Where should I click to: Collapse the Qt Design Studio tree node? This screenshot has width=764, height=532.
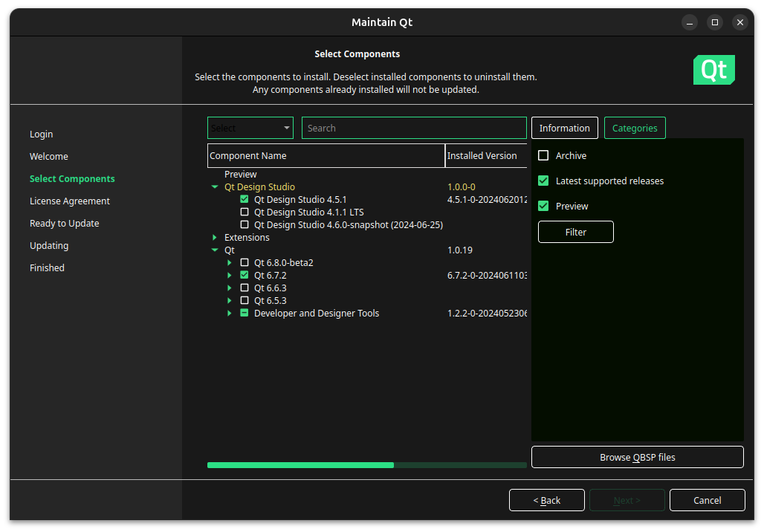pos(214,187)
